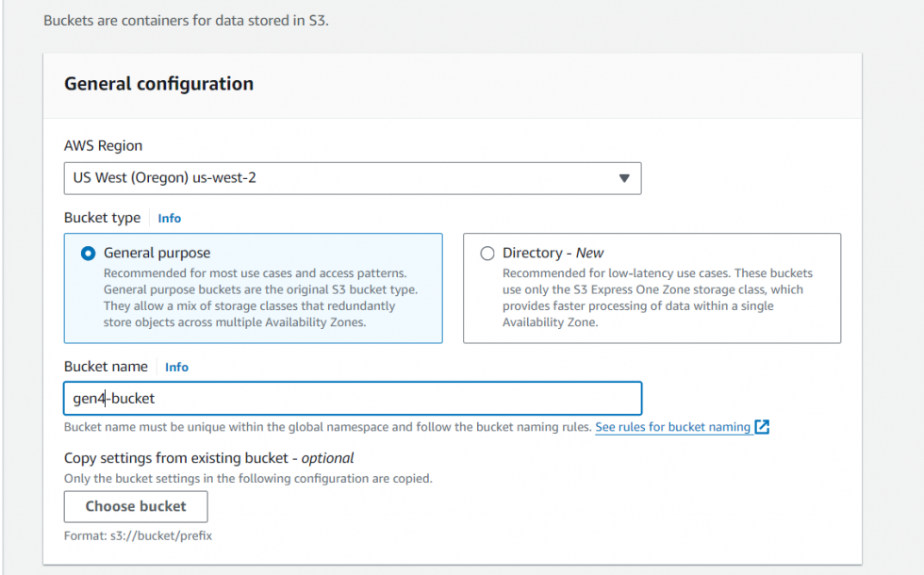Click the Bucket name field label
The height and width of the screenshot is (575, 924).
pyautogui.click(x=106, y=367)
